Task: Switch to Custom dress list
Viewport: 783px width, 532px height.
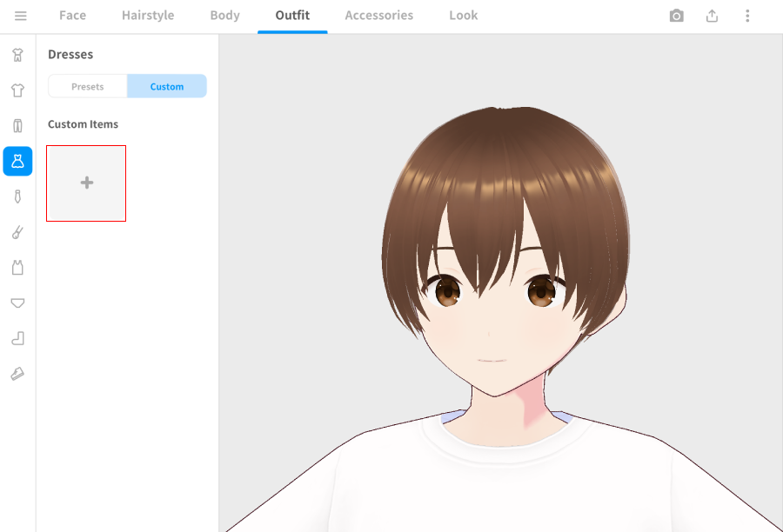Action: [166, 86]
